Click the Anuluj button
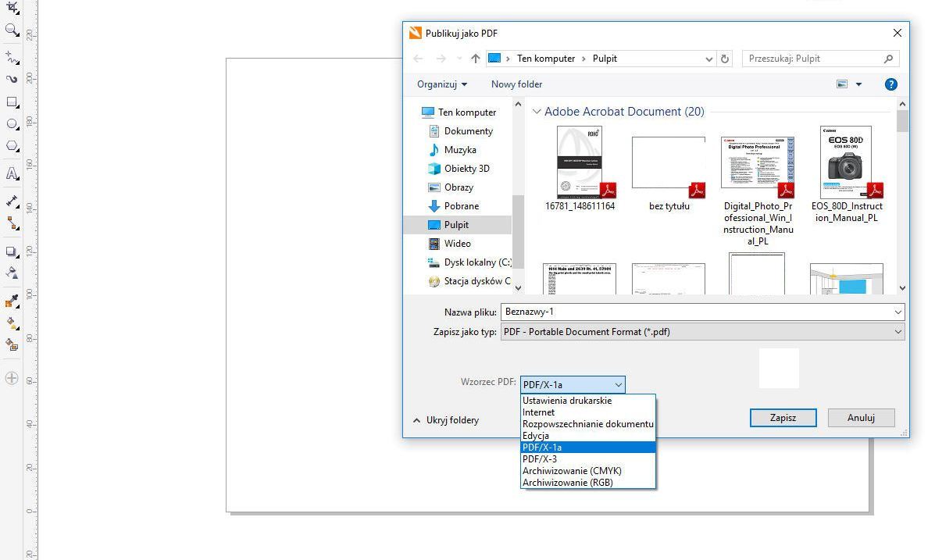This screenshot has width=935, height=560. (x=861, y=418)
